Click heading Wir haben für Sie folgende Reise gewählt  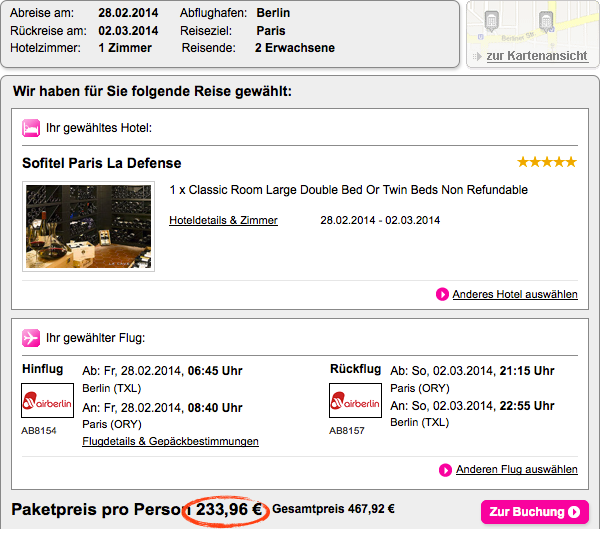point(152,91)
